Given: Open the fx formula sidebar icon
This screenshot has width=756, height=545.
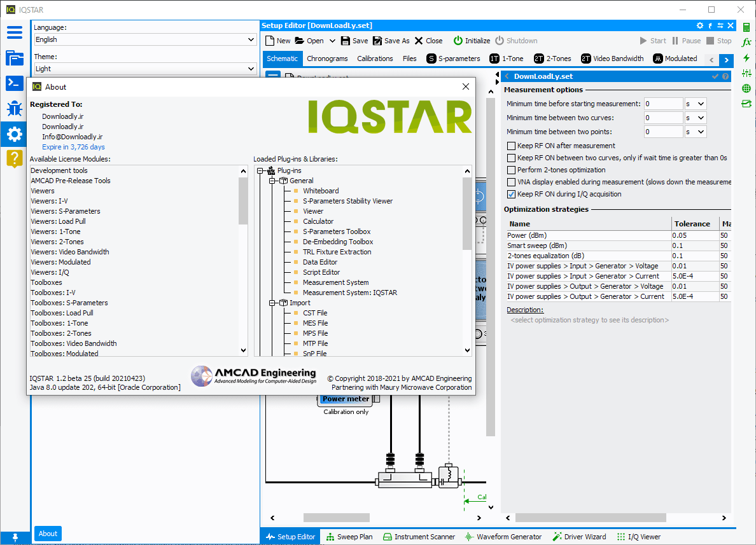Looking at the screenshot, I should coord(746,43).
